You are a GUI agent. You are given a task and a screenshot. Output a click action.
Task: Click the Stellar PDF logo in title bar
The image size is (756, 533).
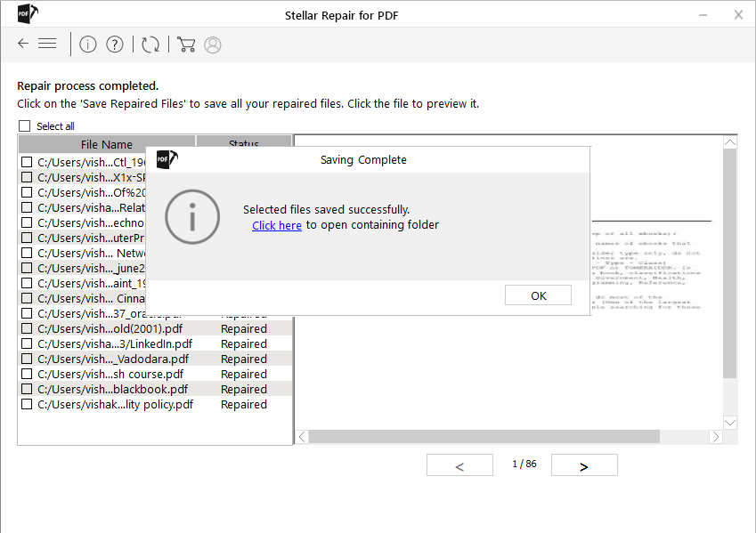point(27,13)
